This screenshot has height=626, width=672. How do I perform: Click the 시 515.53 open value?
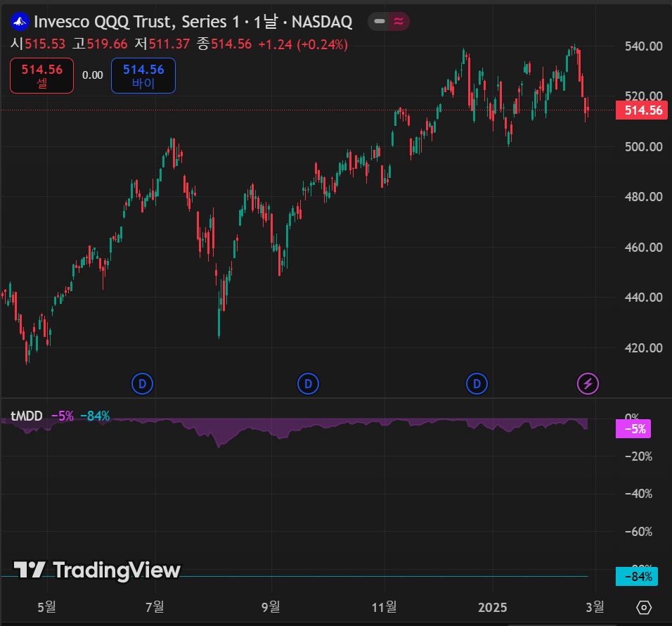coord(38,44)
